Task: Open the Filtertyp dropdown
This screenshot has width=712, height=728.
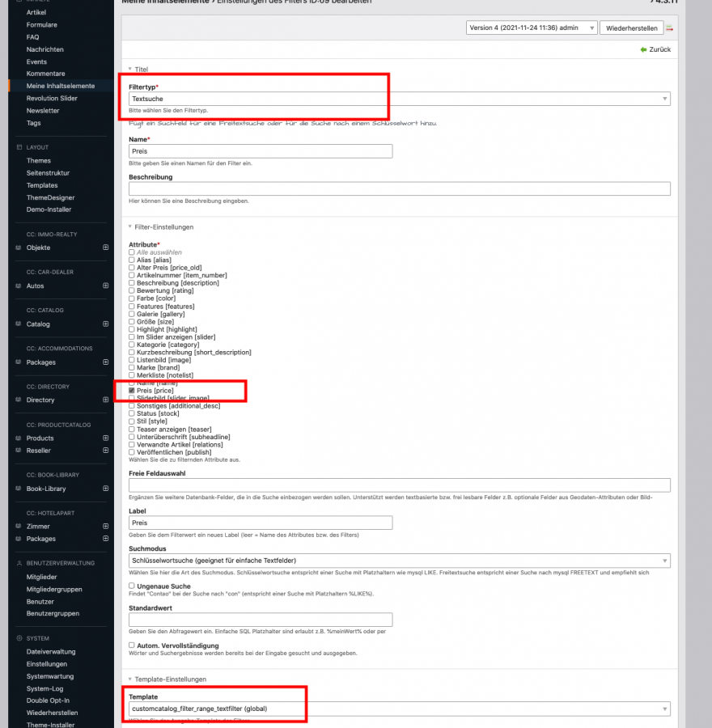Action: (x=399, y=99)
